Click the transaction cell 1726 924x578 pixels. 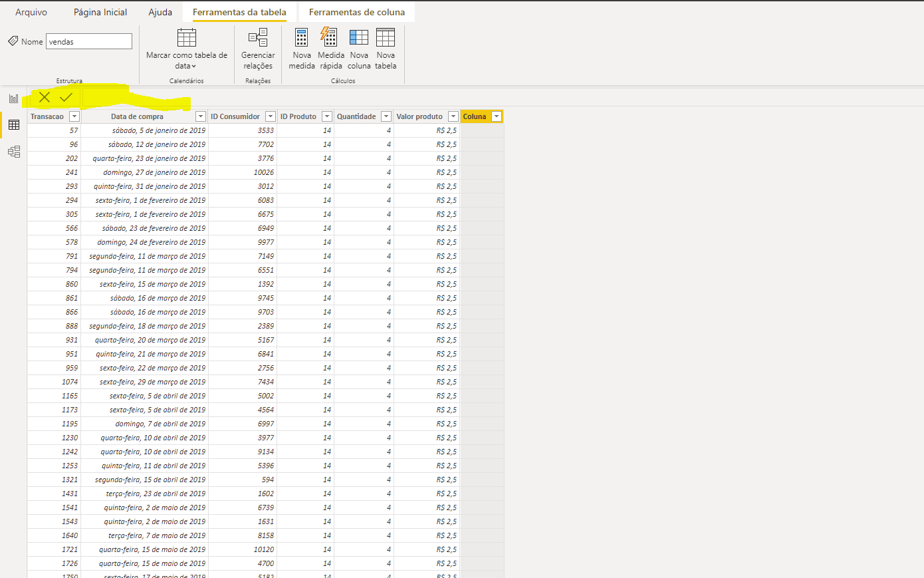point(54,563)
